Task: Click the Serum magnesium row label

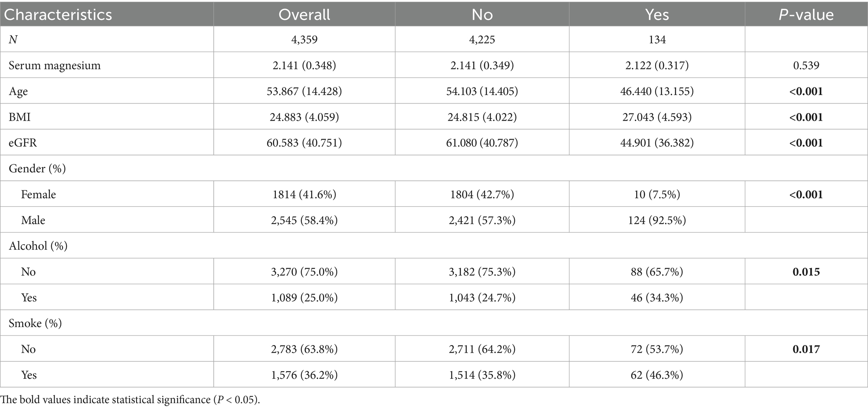Action: coord(55,66)
